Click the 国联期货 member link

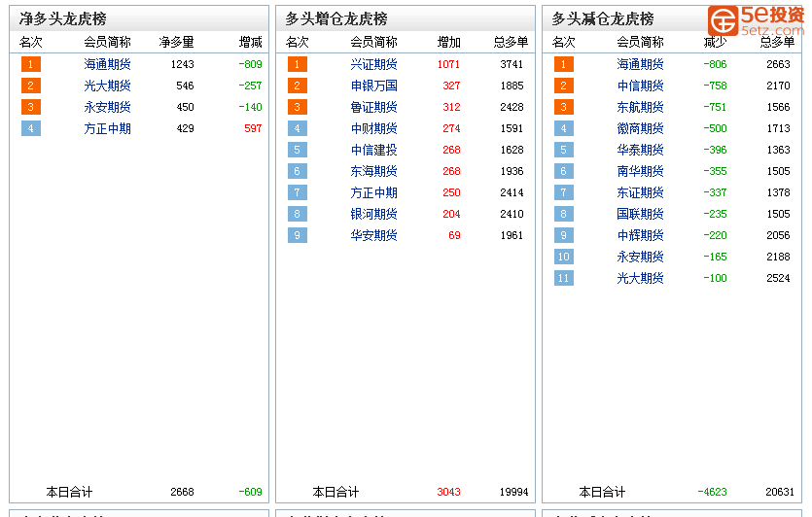coord(640,214)
